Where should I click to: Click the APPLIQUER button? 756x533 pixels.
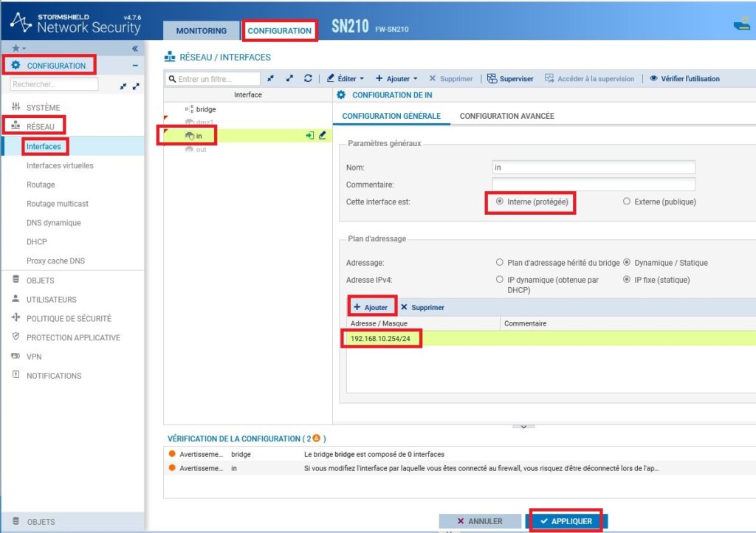pos(566,521)
